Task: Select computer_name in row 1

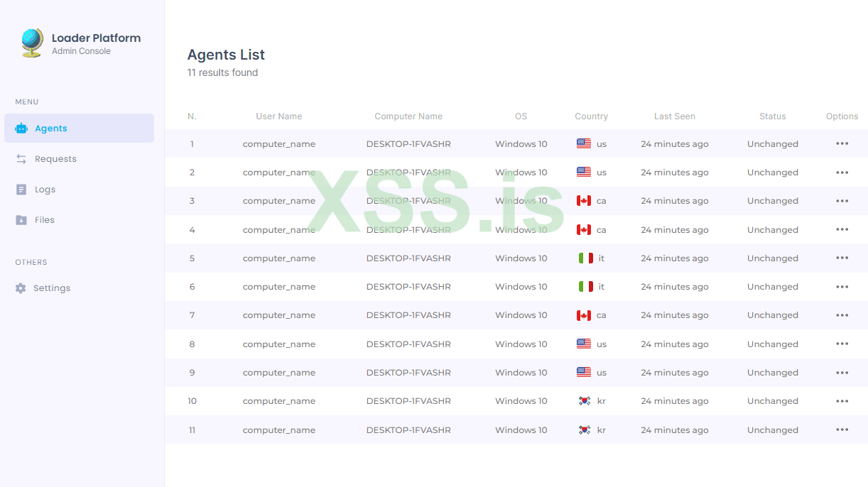Action: point(279,143)
